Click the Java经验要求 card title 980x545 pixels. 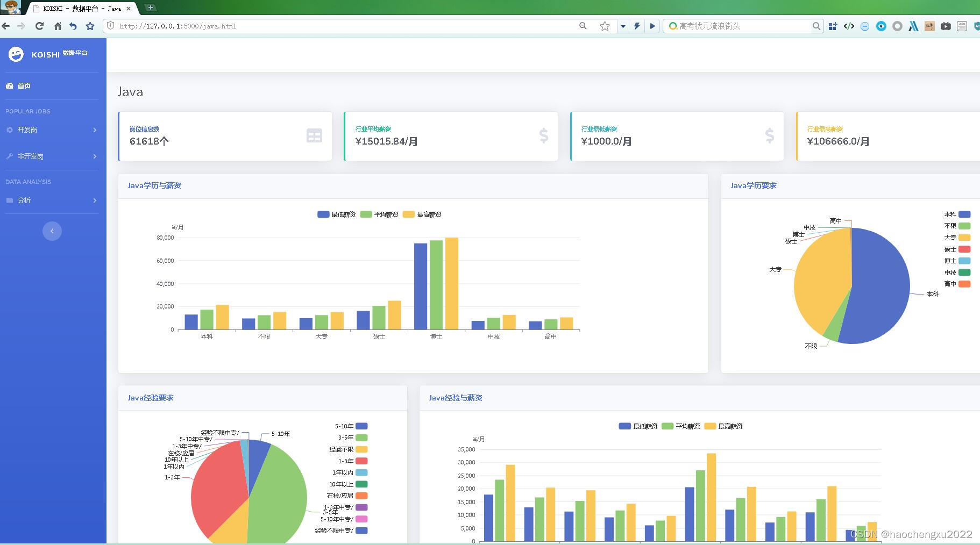151,398
